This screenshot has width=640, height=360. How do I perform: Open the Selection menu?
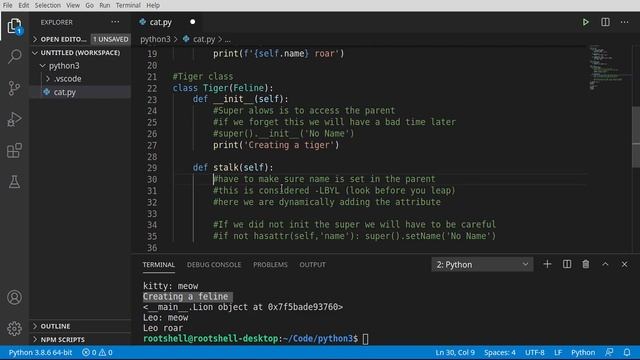[x=47, y=5]
